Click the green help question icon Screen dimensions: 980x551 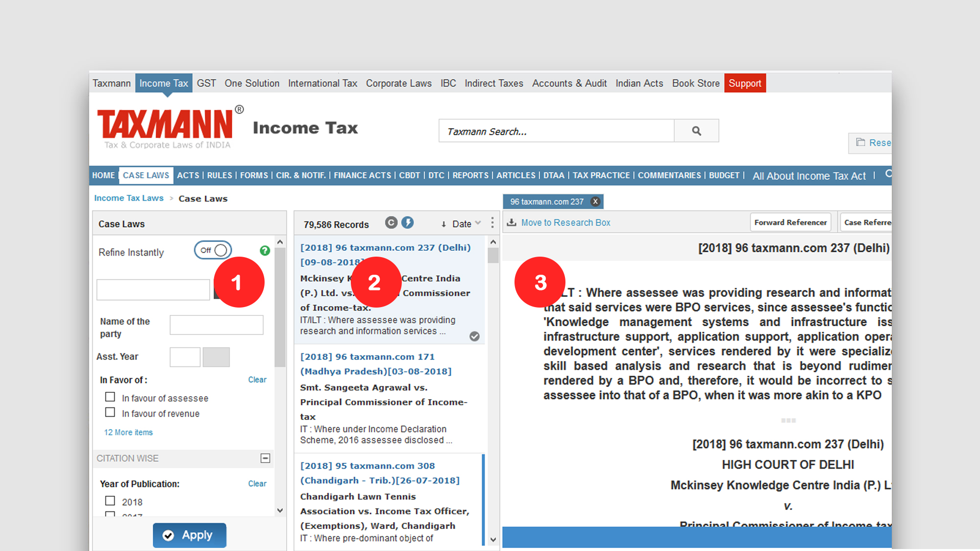(265, 251)
